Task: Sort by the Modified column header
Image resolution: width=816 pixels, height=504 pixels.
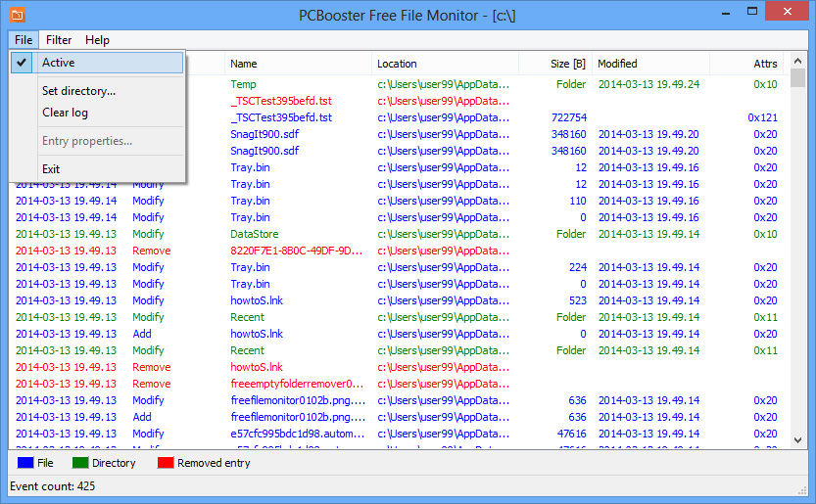Action: pyautogui.click(x=650, y=64)
